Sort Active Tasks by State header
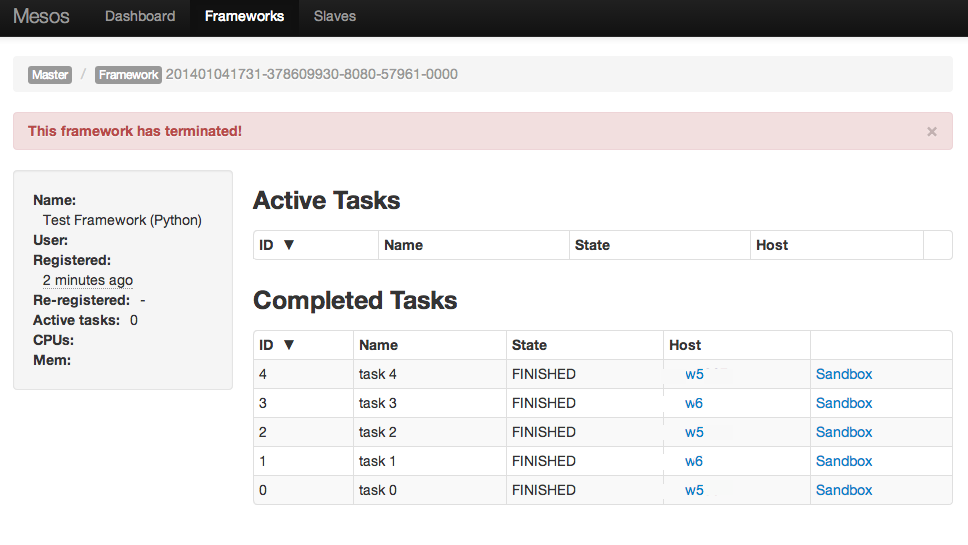 pyautogui.click(x=592, y=245)
